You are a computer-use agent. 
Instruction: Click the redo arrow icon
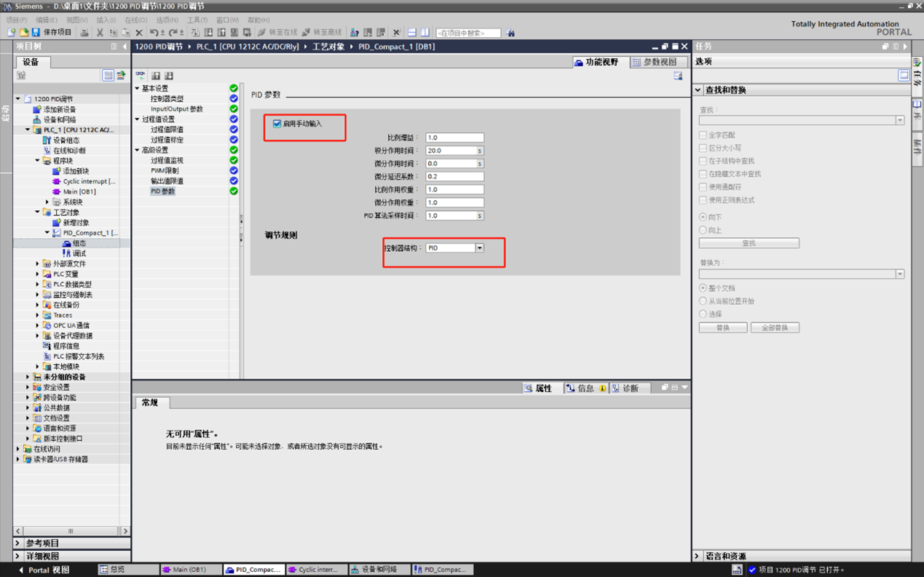tap(173, 33)
